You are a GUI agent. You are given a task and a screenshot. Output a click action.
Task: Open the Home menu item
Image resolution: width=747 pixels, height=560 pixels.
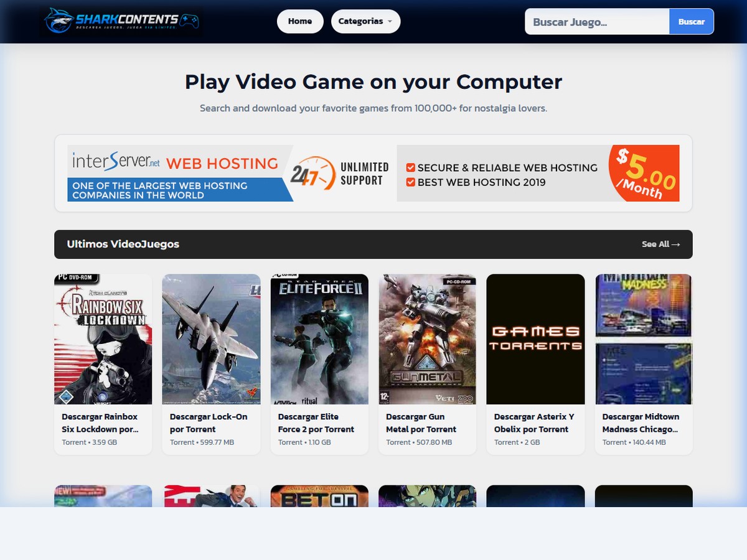(300, 21)
